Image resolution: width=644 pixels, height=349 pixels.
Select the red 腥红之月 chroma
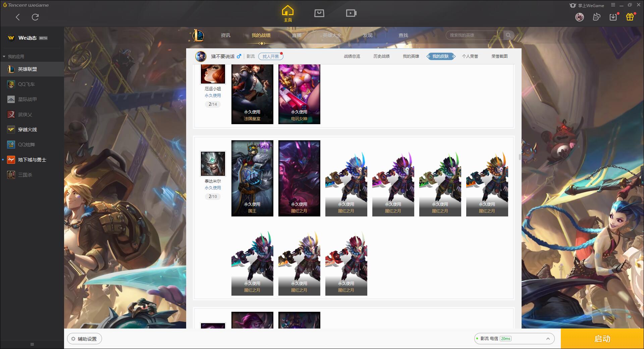point(346,263)
